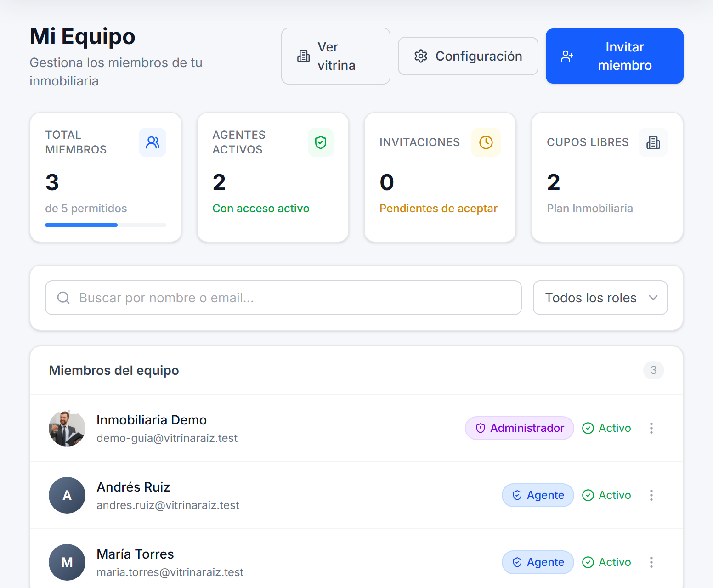The height and width of the screenshot is (588, 713).
Task: Select the María Torres member name
Action: point(135,554)
